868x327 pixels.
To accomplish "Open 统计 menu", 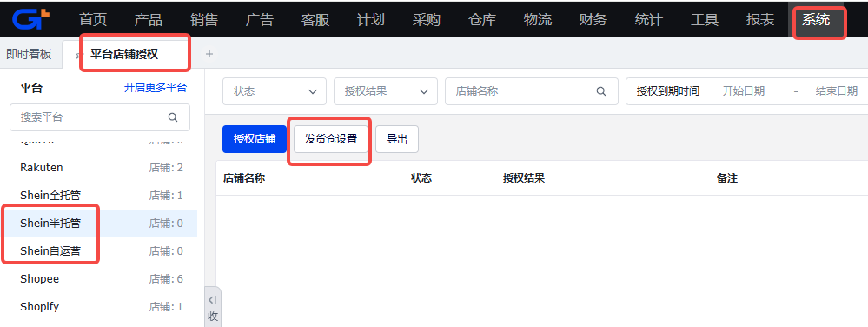I will pos(649,20).
